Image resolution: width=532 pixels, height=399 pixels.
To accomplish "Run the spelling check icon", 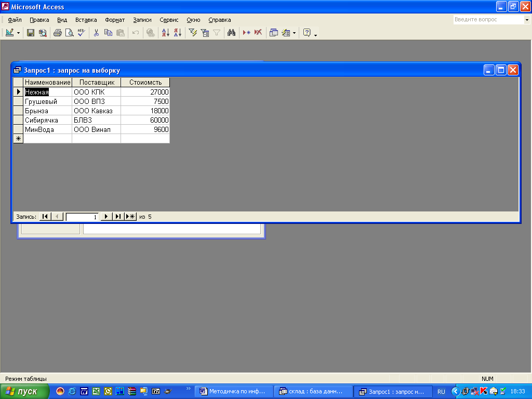I will (x=82, y=33).
